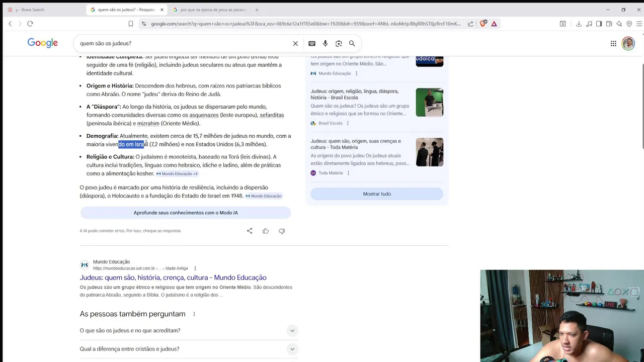Open options menu beside Mundo Educação result URL
Image resolution: width=644 pixels, height=362 pixels.
click(x=195, y=268)
